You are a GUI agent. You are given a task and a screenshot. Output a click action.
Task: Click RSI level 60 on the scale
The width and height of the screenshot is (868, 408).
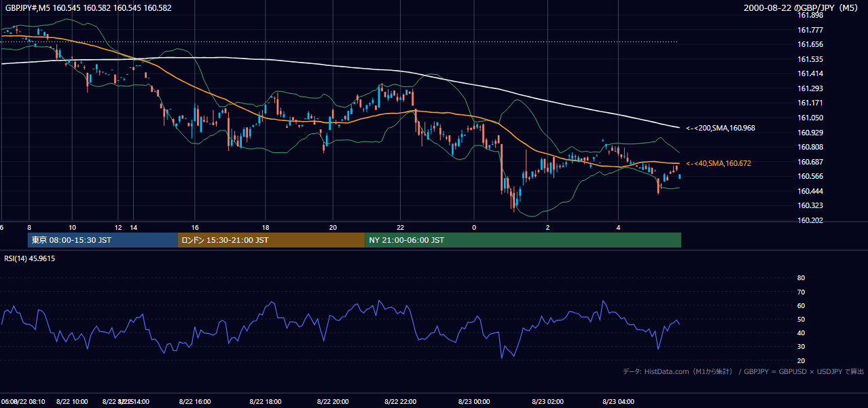pyautogui.click(x=801, y=305)
